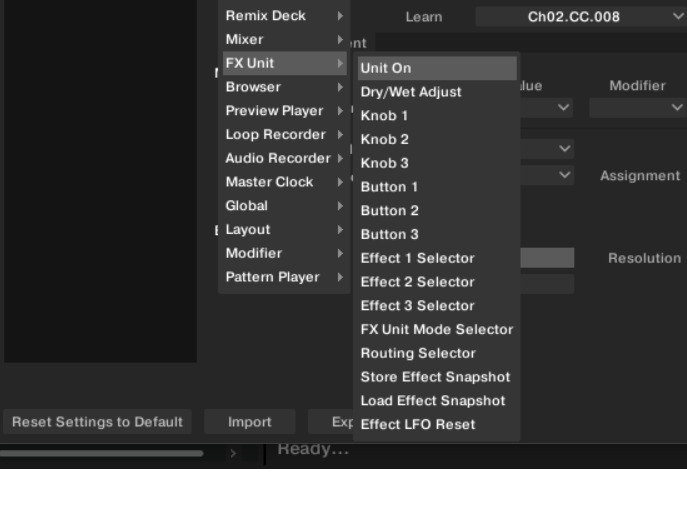This screenshot has width=687, height=526.
Task: Open the dropdown beside Assignment label
Action: point(547,175)
